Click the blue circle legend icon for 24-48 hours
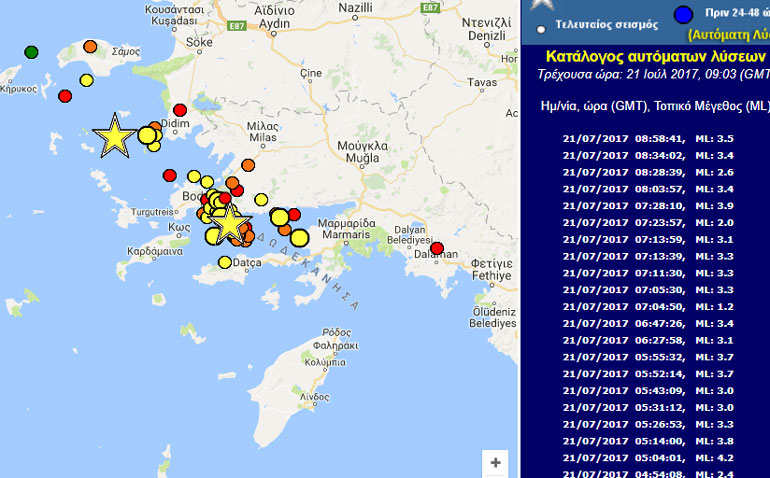The height and width of the screenshot is (478, 770). 683,15
